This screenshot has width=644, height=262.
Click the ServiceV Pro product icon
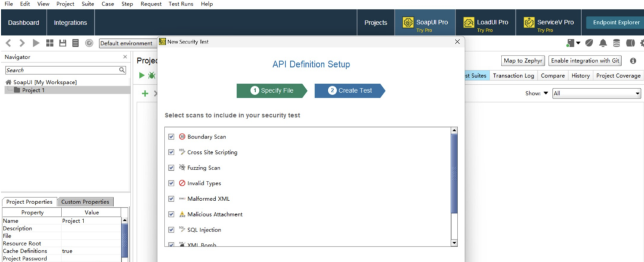529,23
